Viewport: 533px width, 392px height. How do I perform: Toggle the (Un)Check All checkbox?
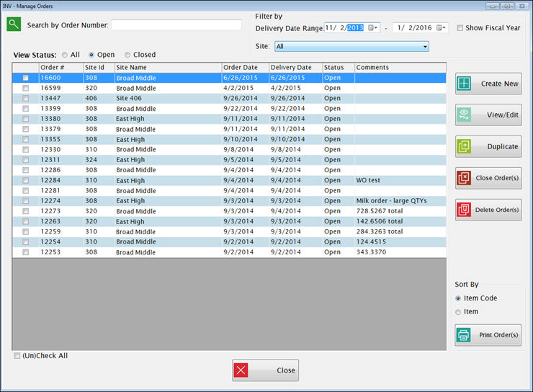click(x=17, y=356)
